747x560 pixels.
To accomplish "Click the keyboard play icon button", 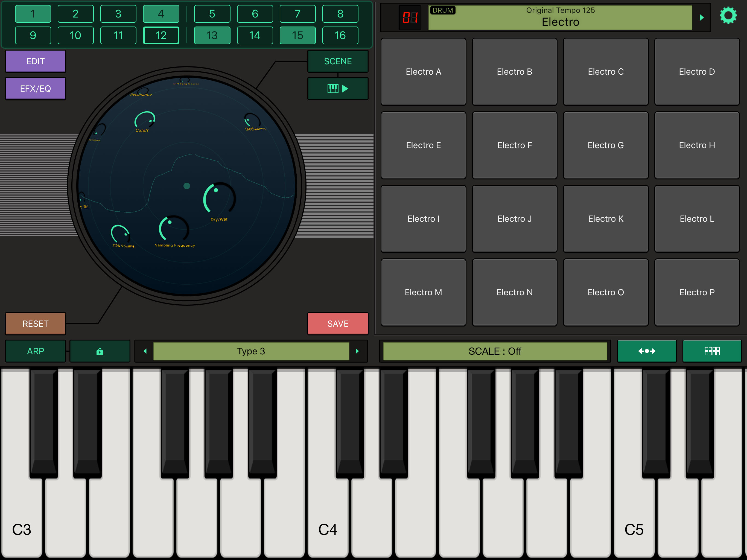I will pos(338,89).
